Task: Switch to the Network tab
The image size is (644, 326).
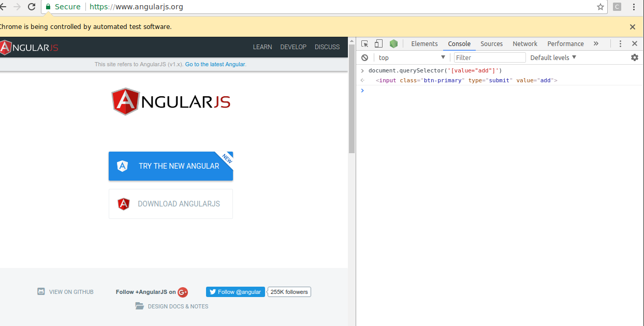Action: coord(525,44)
